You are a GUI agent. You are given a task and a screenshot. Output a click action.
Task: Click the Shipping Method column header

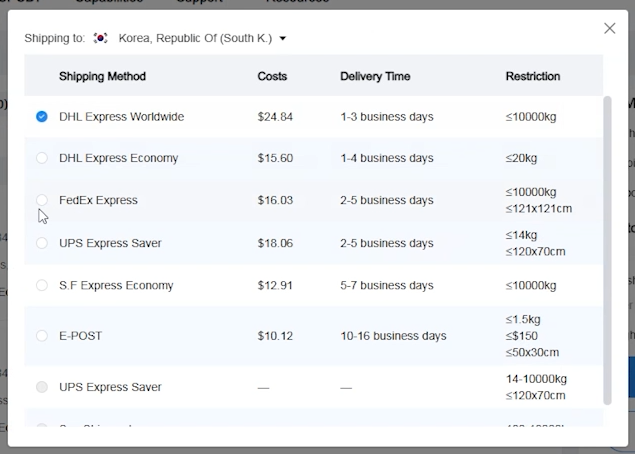coord(102,76)
